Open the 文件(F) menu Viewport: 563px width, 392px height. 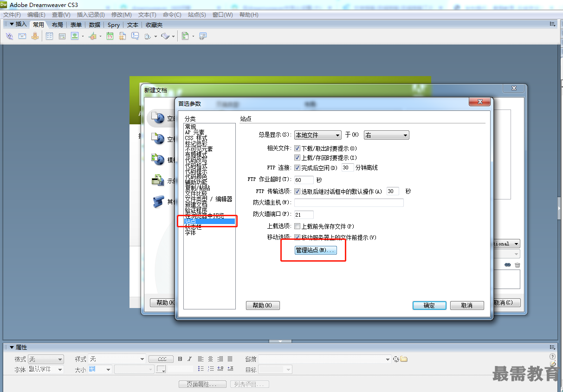[x=12, y=15]
